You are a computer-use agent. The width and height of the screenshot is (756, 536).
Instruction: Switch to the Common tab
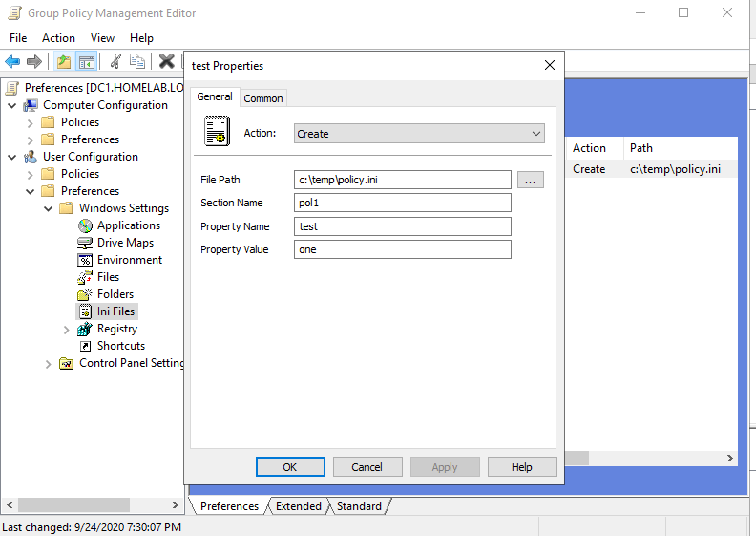(262, 98)
